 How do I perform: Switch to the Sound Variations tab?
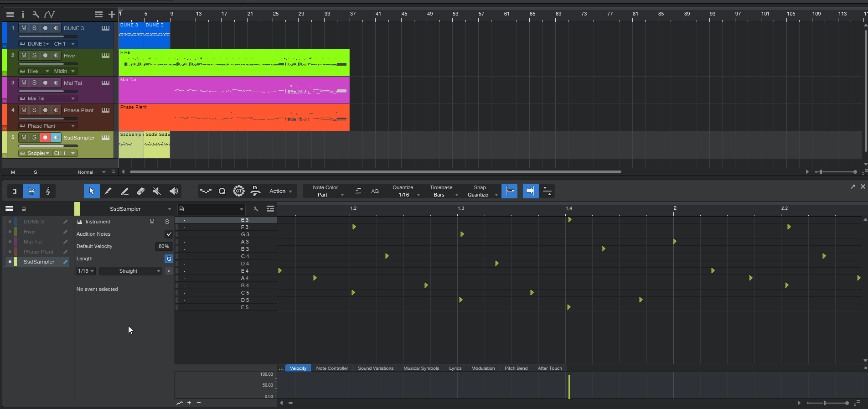tap(376, 368)
